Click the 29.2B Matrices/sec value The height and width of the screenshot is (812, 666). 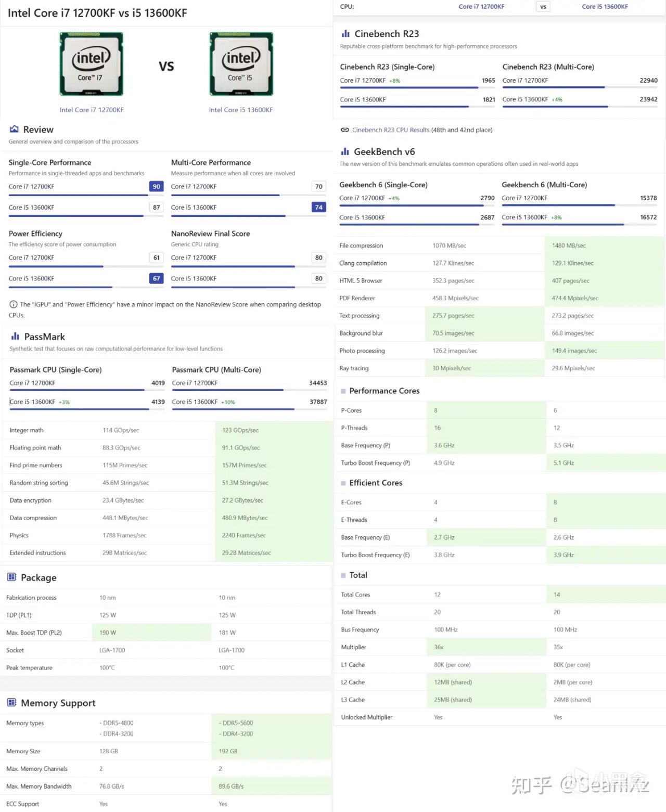click(247, 553)
